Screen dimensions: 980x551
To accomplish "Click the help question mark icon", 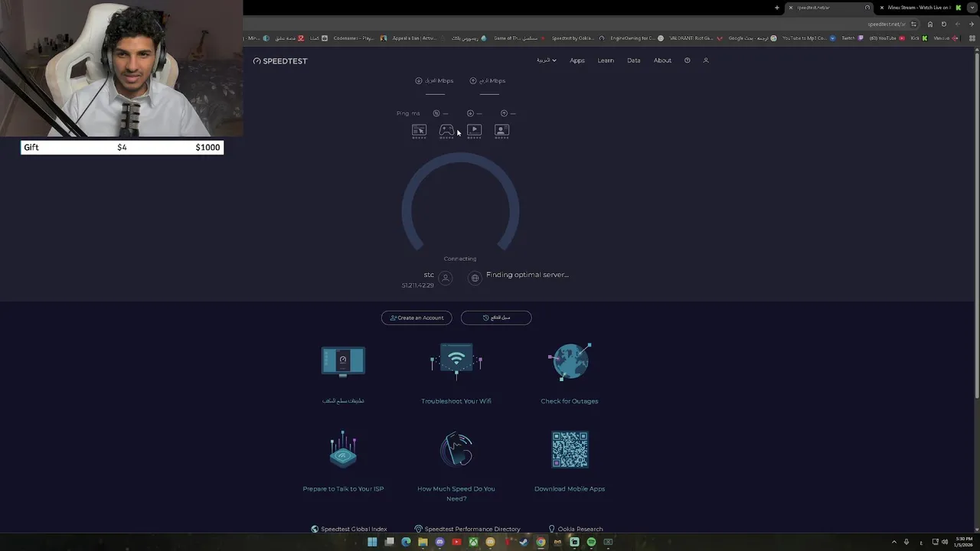I will [687, 60].
